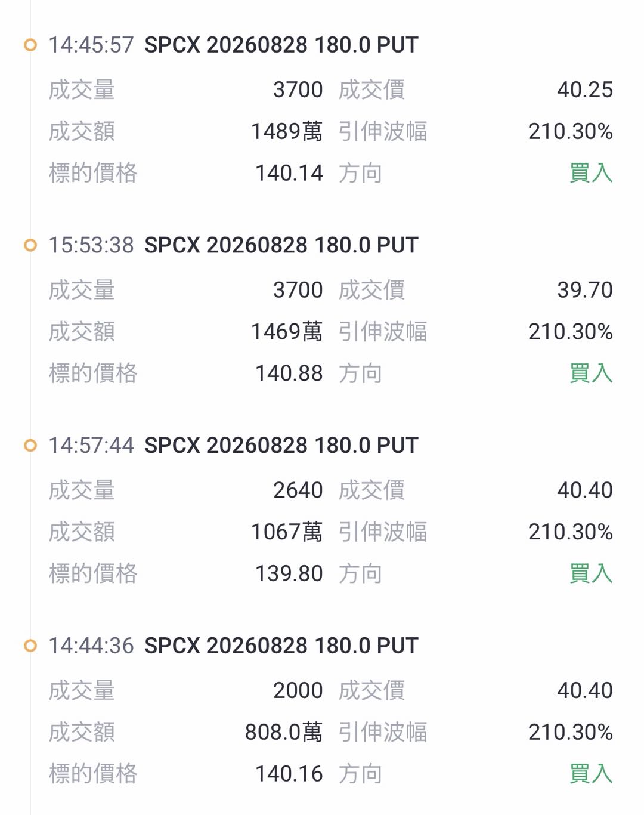Select the 買入 label of the 15:53:38 trade
Image resolution: width=644 pixels, height=815 pixels.
click(x=591, y=373)
